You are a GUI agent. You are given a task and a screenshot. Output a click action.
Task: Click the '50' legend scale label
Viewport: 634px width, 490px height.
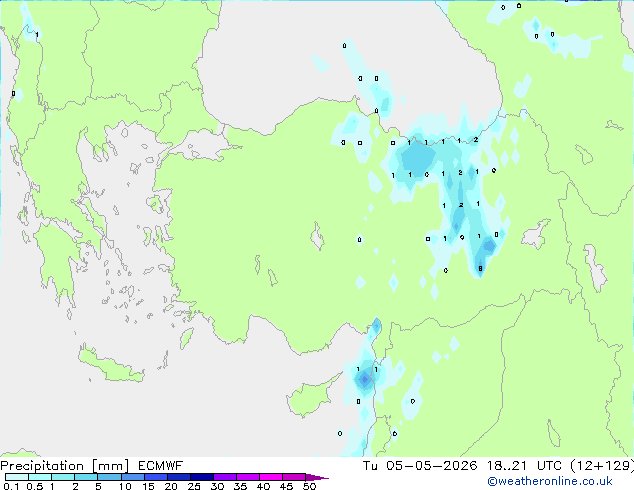click(309, 486)
